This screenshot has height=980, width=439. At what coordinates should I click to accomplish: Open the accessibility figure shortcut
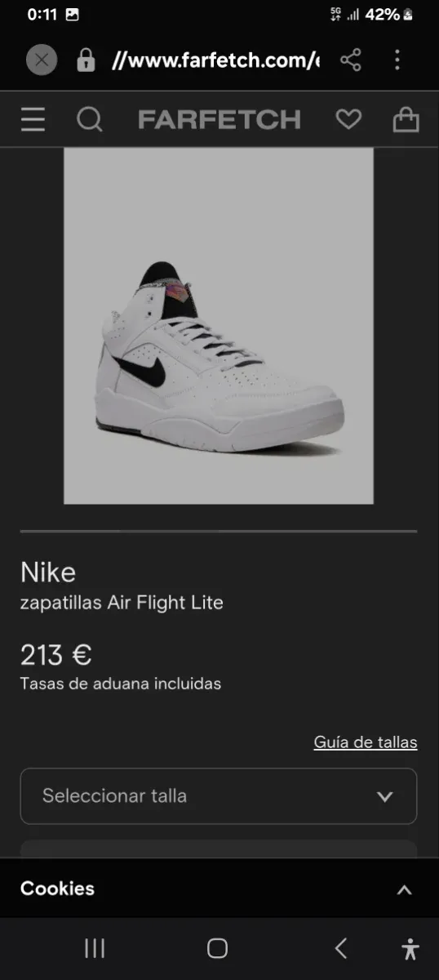(x=410, y=948)
